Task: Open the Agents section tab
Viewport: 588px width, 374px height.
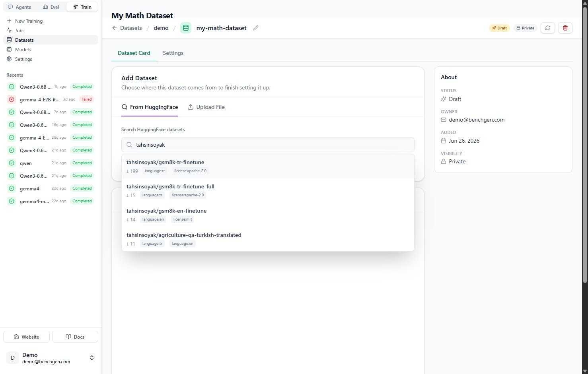Action: point(19,7)
